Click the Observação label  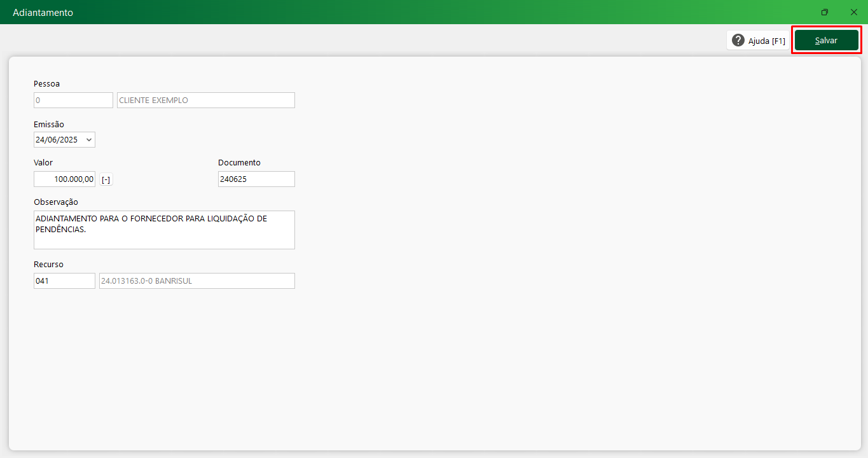pos(56,202)
